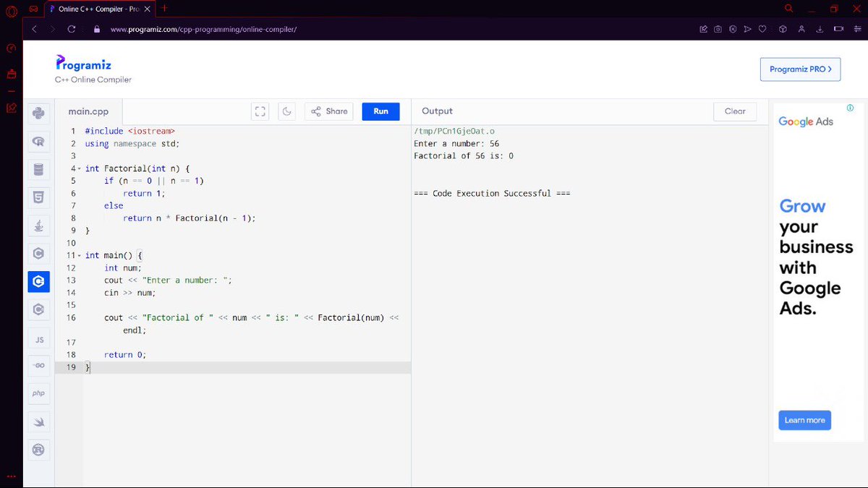The image size is (868, 488).
Task: Click 'Enter a number: 56' output line
Action: point(456,144)
